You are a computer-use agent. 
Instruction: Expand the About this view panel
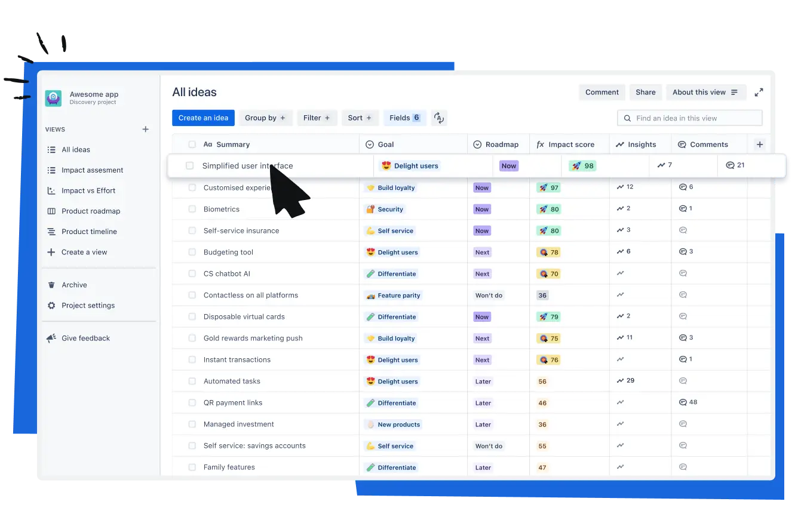(x=705, y=93)
